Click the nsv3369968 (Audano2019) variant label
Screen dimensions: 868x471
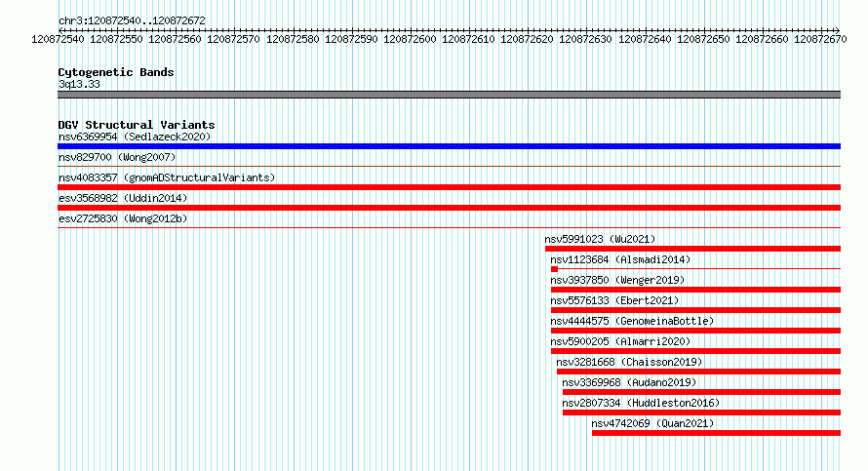pos(629,382)
